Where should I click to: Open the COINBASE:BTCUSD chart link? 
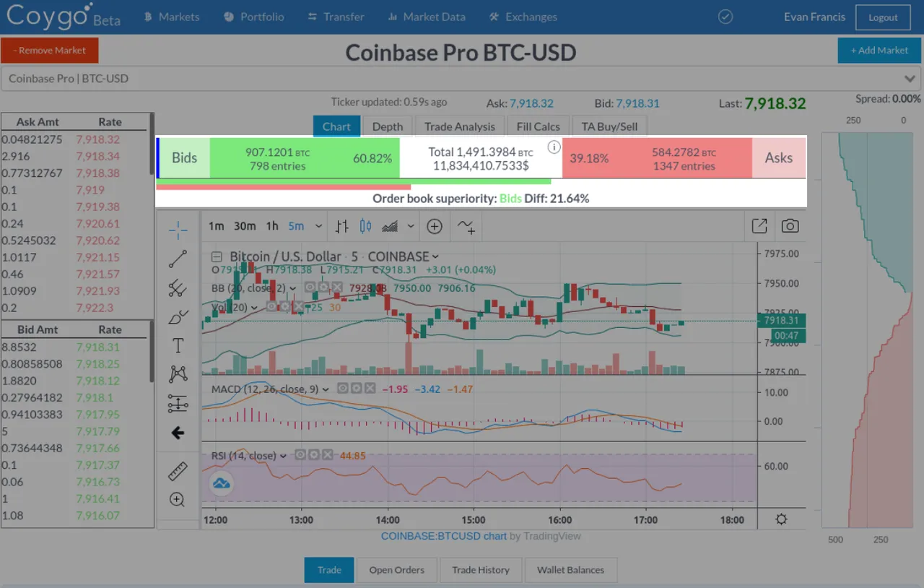point(444,536)
